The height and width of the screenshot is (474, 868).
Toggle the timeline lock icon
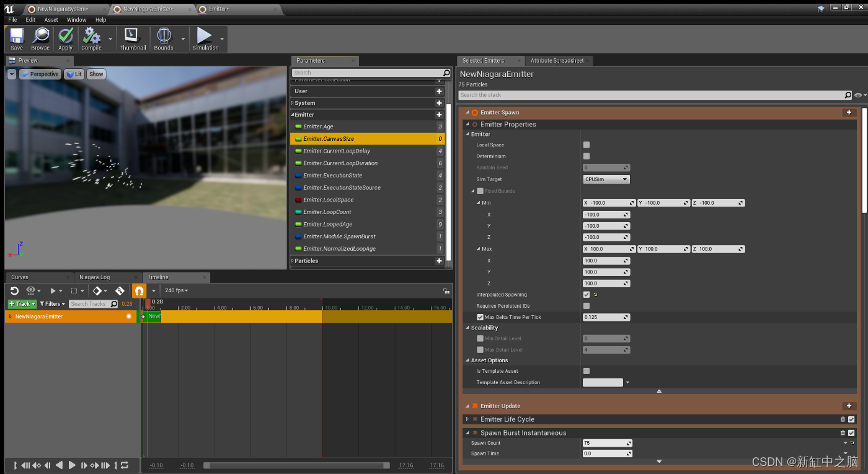[x=446, y=290]
